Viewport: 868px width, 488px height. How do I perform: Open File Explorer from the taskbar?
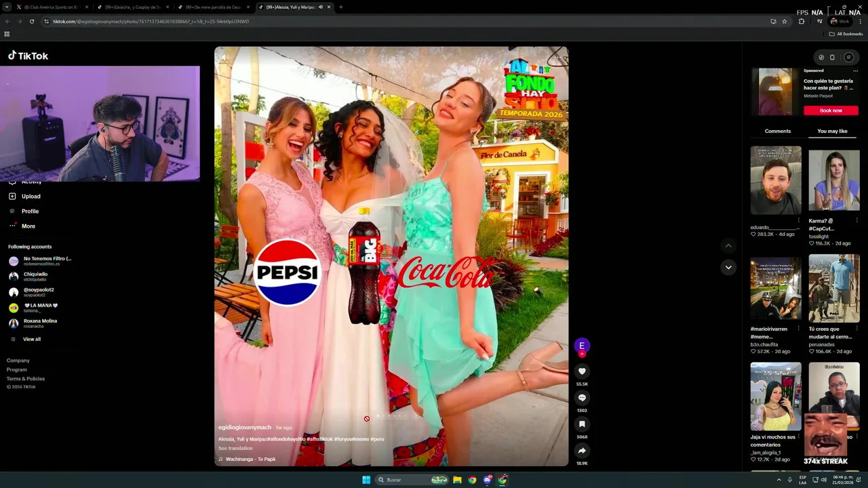click(x=457, y=480)
